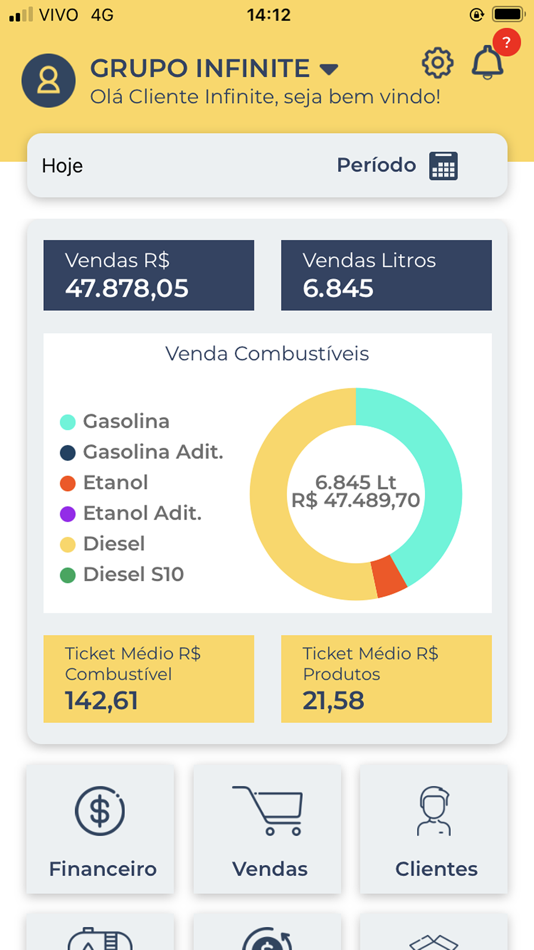
Task: Open the Clientes person icon
Action: 434,811
